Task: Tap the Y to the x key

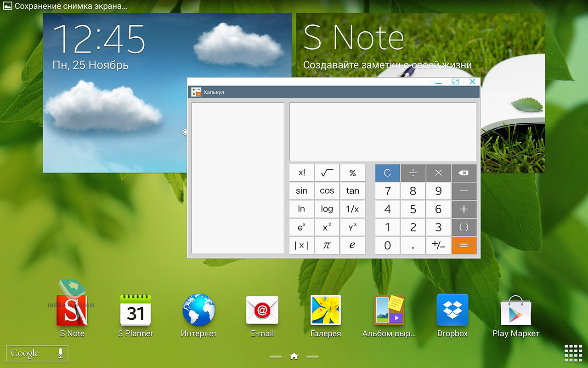Action: click(x=352, y=227)
